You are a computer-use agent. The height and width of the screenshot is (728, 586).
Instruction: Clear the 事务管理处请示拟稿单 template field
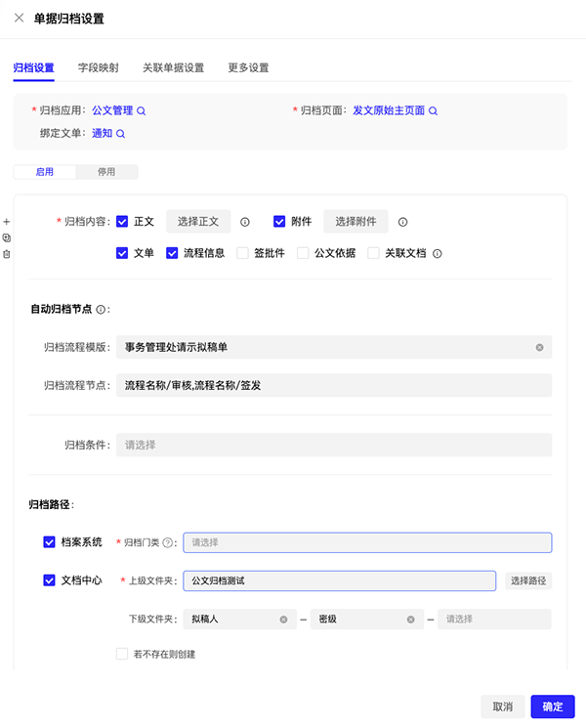click(x=539, y=347)
